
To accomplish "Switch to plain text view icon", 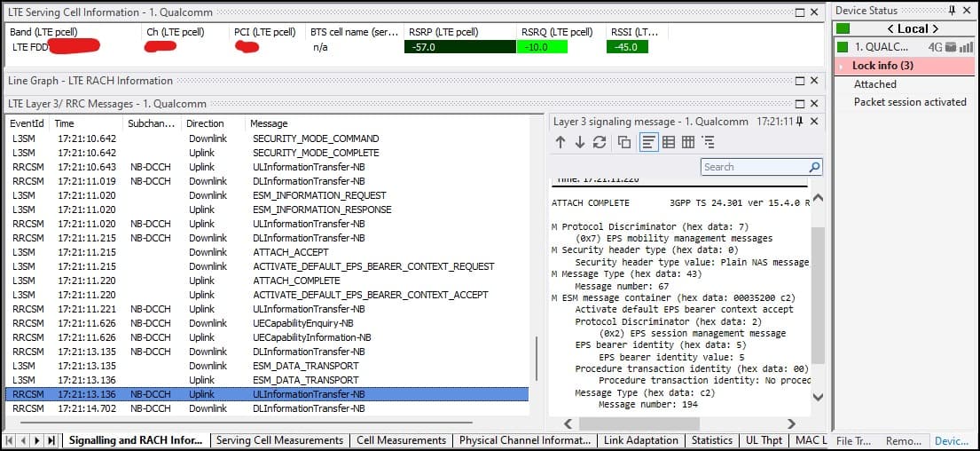I will [x=648, y=143].
